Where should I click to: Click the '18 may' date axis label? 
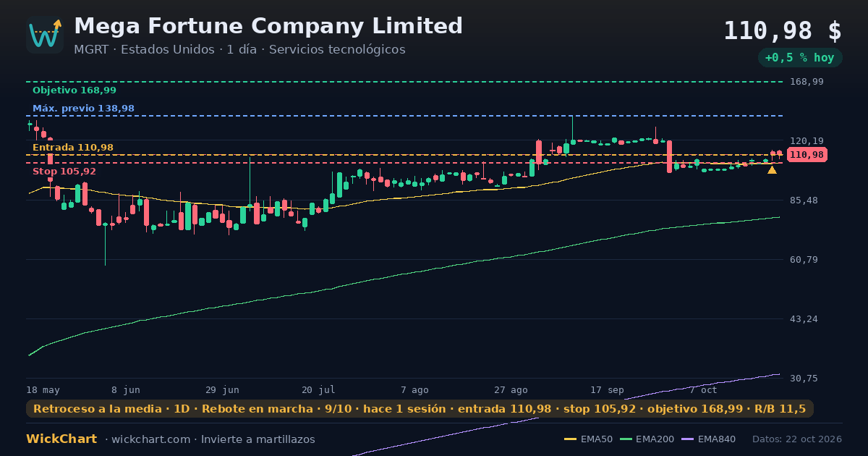43,390
